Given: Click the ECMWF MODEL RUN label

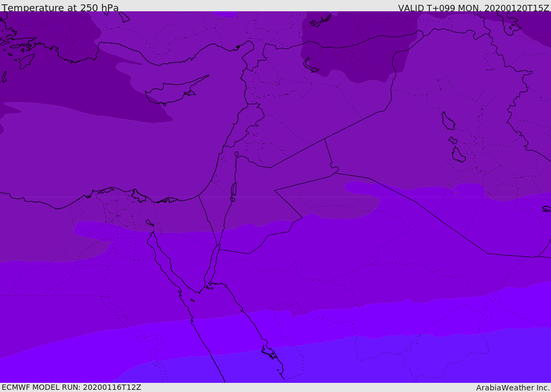Looking at the screenshot, I should point(71,387).
